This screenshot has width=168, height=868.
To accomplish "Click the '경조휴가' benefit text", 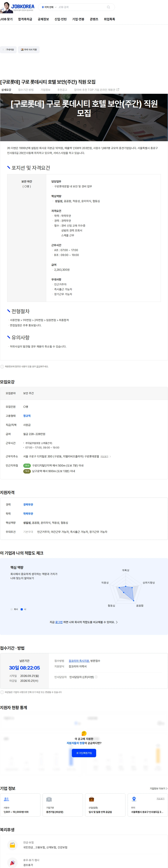I will pyautogui.click(x=28, y=865).
